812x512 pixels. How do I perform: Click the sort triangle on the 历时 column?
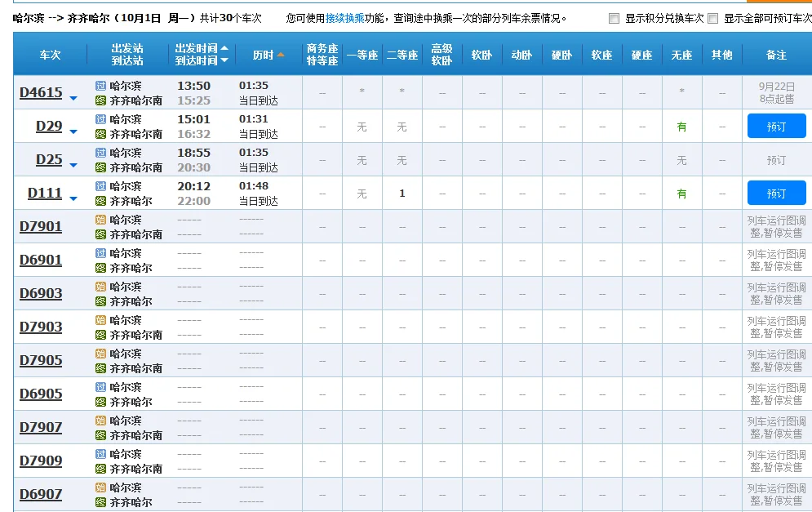pyautogui.click(x=281, y=55)
